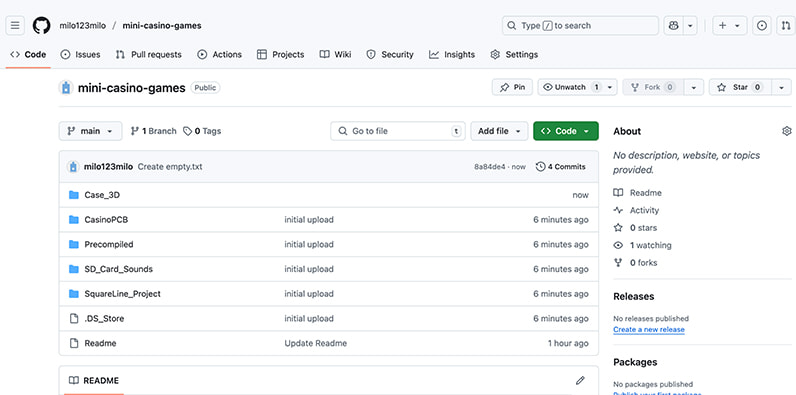
Task: Open initial upload commit for Precompiled
Action: (x=309, y=244)
